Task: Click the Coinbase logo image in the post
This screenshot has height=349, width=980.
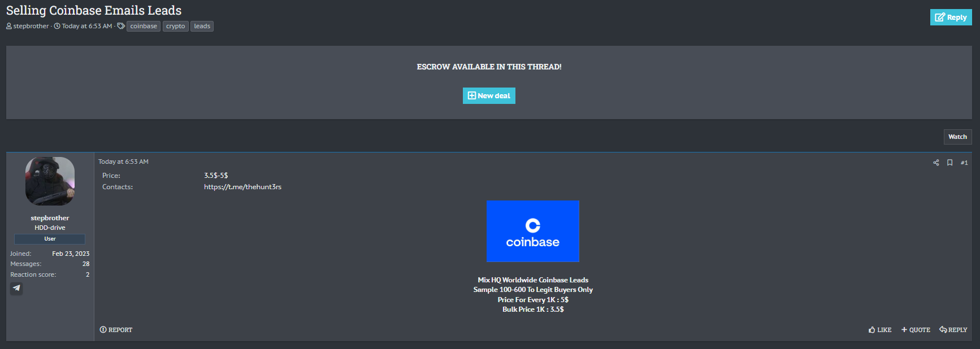Action: 532,232
